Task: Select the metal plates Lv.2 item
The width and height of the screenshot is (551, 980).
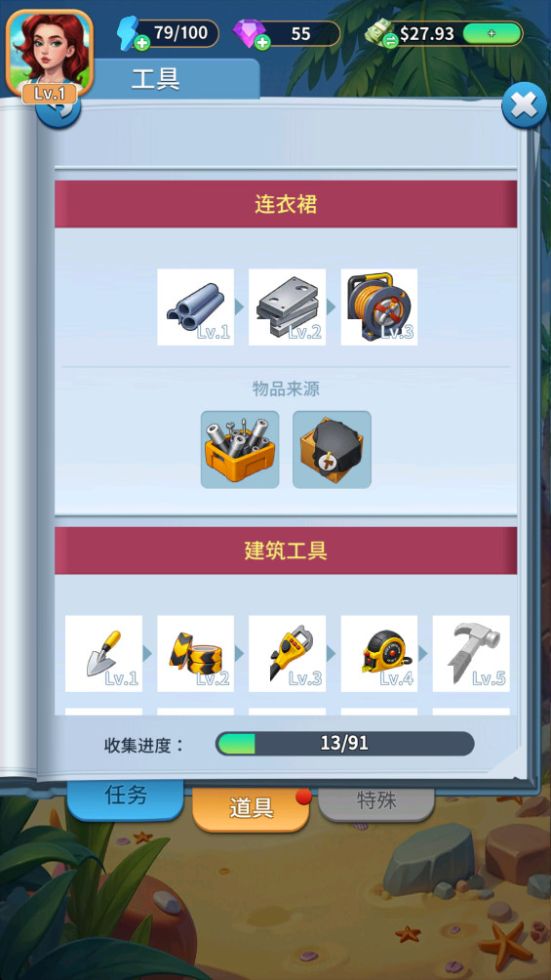Action: (x=288, y=306)
